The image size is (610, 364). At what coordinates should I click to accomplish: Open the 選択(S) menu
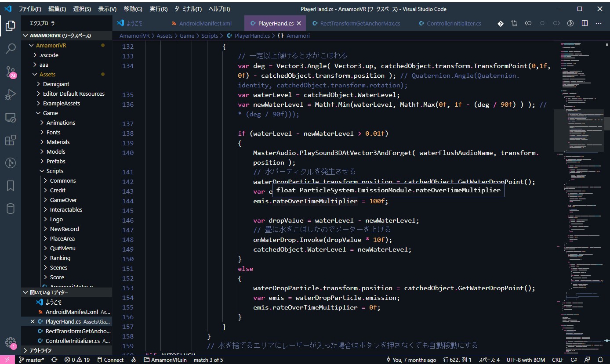coord(82,9)
